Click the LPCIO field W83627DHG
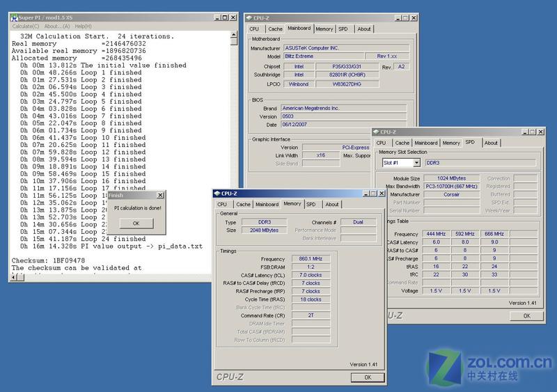The height and width of the screenshot is (392, 557). click(347, 84)
